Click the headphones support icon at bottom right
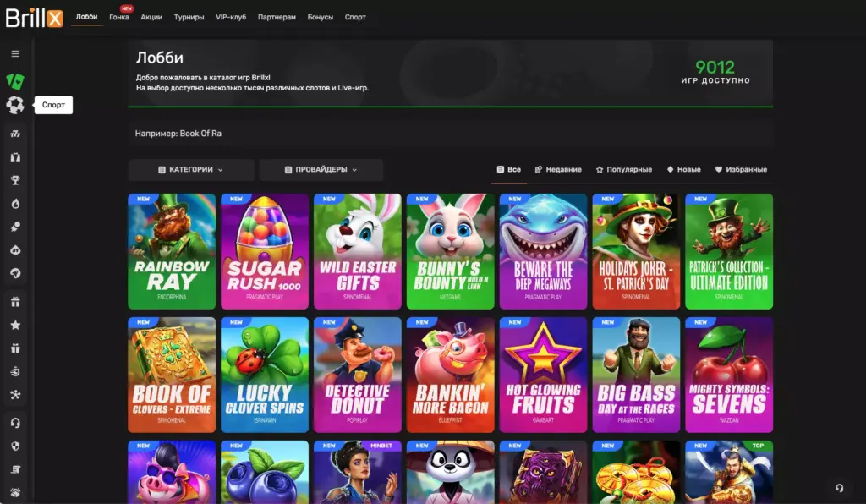Screen dimensions: 866x504 839,488
